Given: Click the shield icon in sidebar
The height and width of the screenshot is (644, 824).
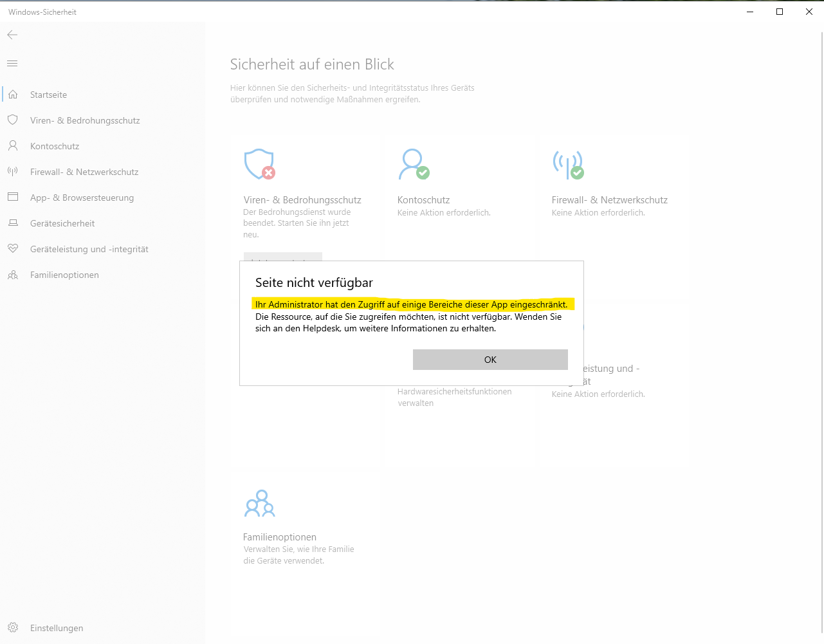Looking at the screenshot, I should point(13,120).
